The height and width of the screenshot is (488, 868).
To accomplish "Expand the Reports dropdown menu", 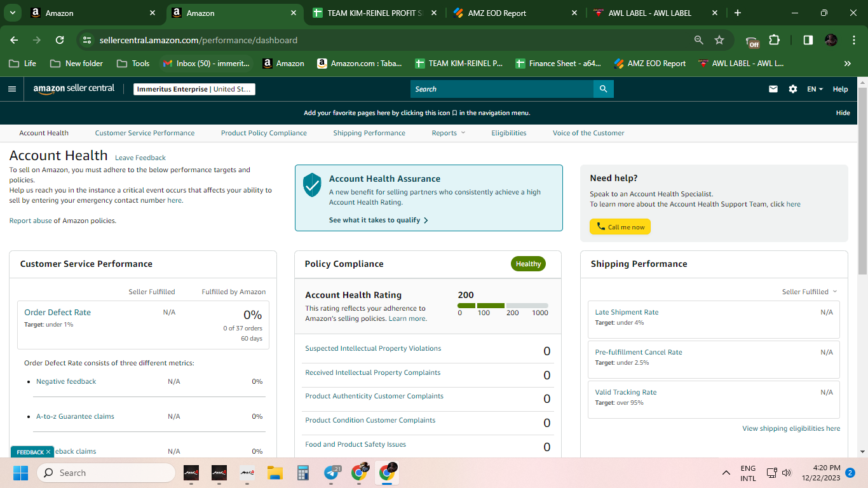I will click(x=449, y=133).
